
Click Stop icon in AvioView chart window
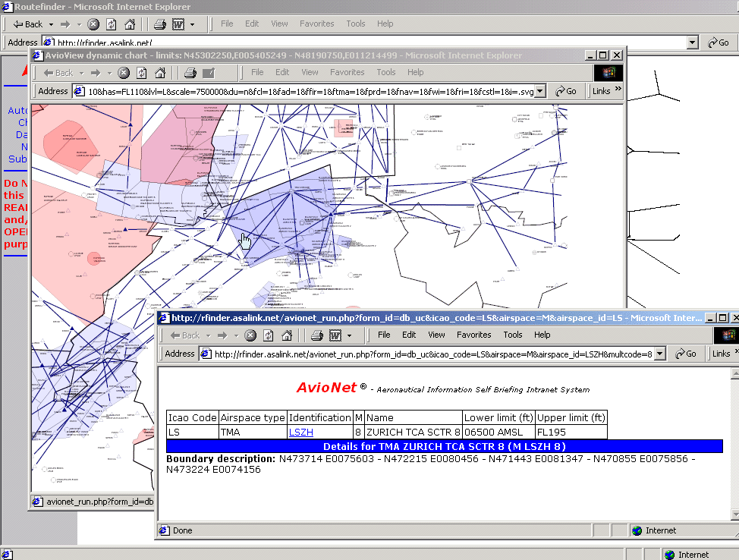pos(124,73)
